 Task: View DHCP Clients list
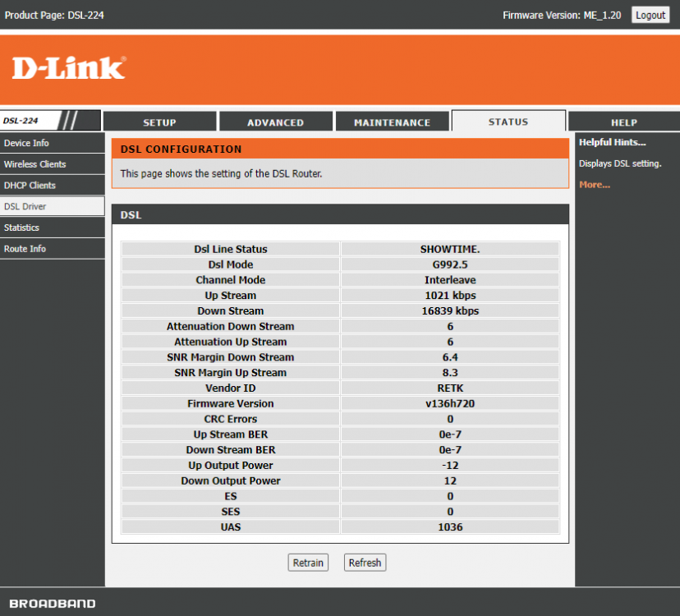coord(30,186)
